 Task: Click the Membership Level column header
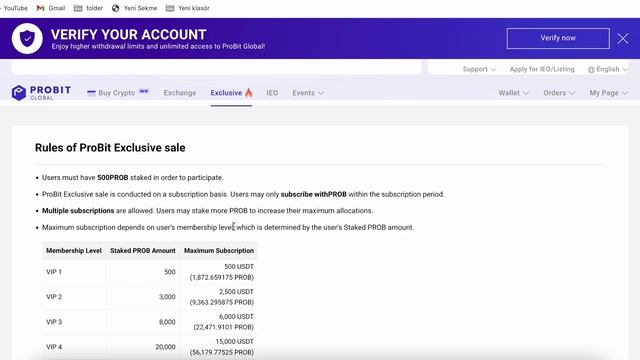[x=74, y=251]
